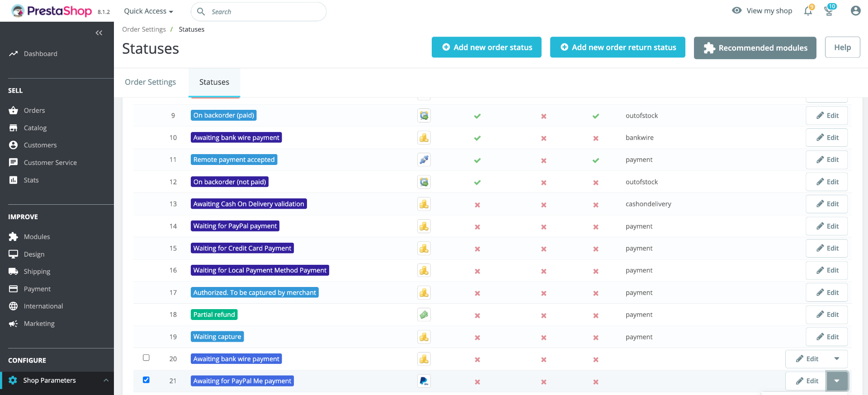Collapse the sidebar with double-chevron icon

[x=99, y=33]
